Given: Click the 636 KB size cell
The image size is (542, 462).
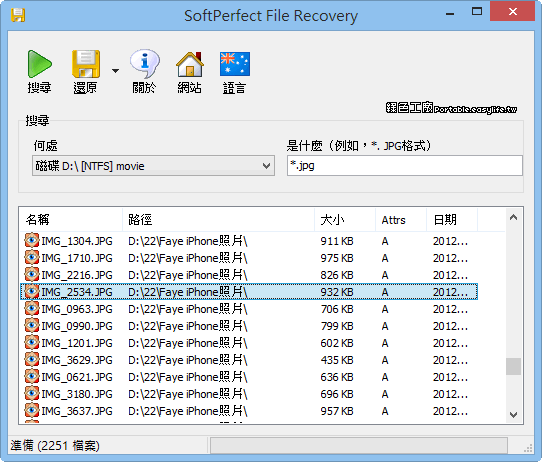Looking at the screenshot, I should tap(337, 377).
